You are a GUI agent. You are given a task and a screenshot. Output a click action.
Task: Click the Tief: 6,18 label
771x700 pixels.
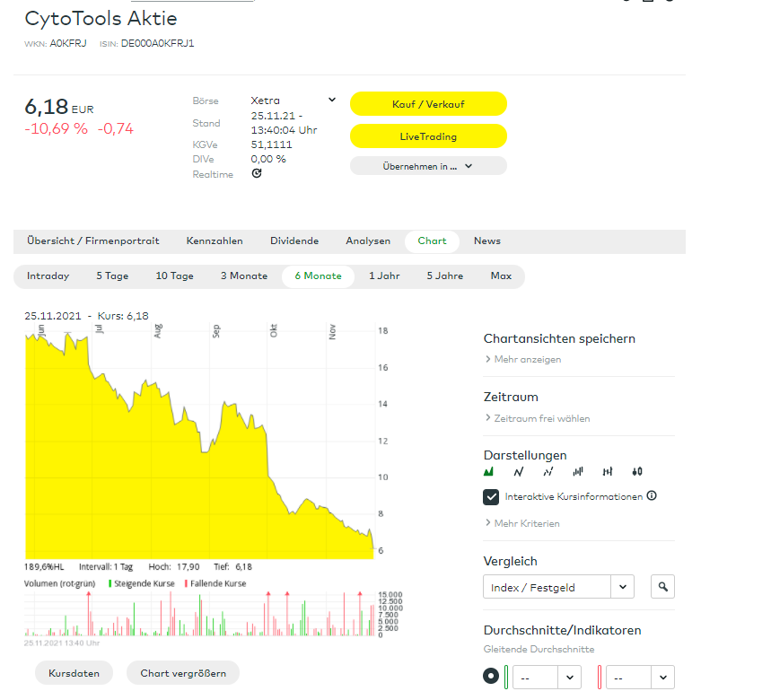tap(233, 567)
